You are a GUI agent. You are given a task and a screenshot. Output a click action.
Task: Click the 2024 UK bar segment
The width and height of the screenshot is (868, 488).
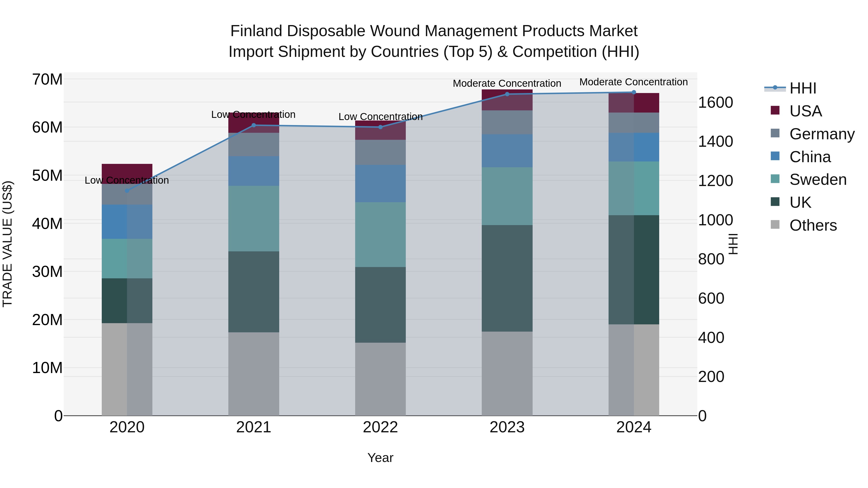point(634,270)
